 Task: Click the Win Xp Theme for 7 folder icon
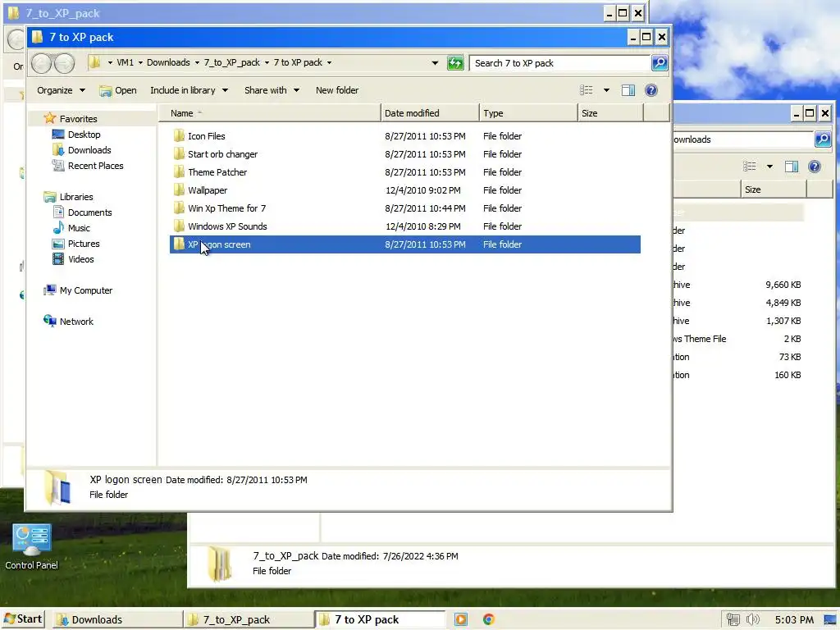(179, 208)
